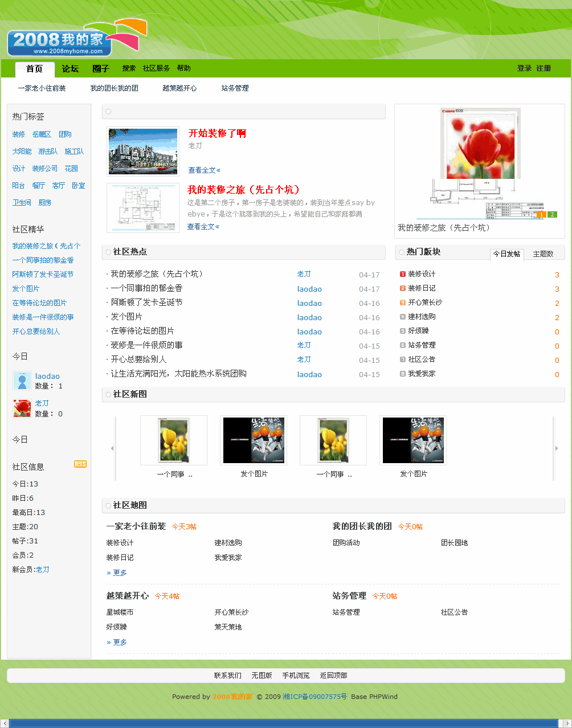Click the 注册 link
572x728 pixels.
(544, 68)
